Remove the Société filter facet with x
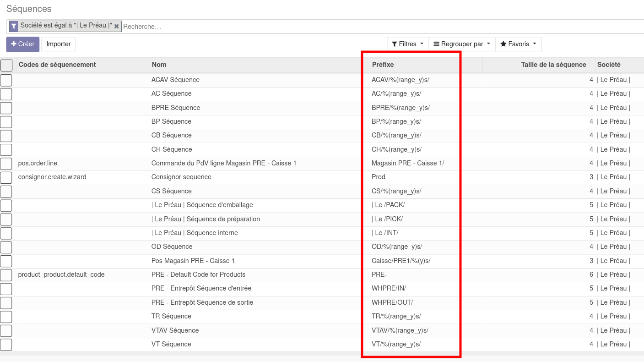Viewport: 644px width, 362px height. [117, 27]
